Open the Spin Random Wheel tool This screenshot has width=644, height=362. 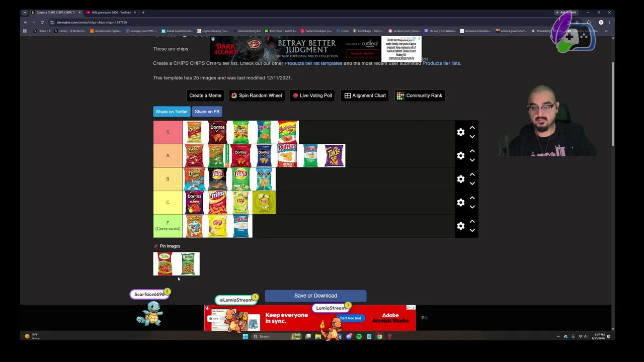tap(257, 96)
